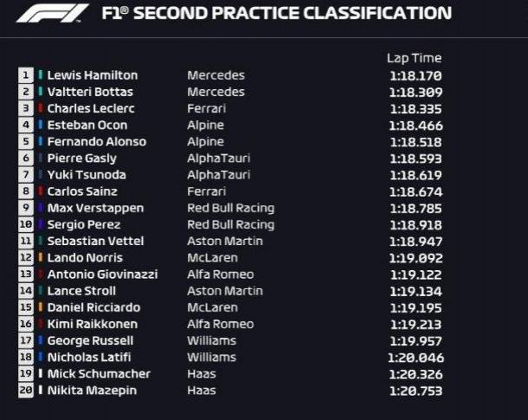The height and width of the screenshot is (420, 528).
Task: Click the F1 logo in the header
Action: tap(52, 13)
